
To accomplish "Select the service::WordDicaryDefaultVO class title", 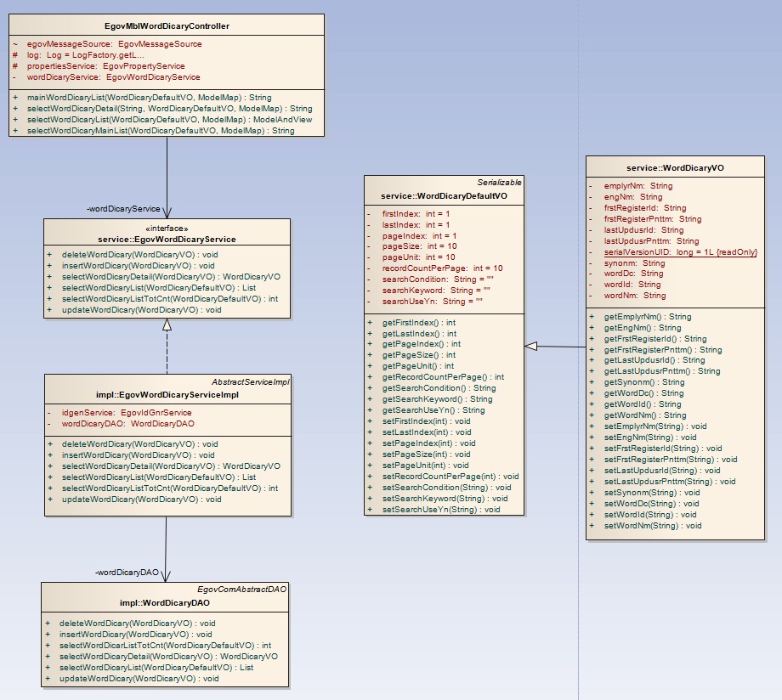I will click(x=444, y=195).
